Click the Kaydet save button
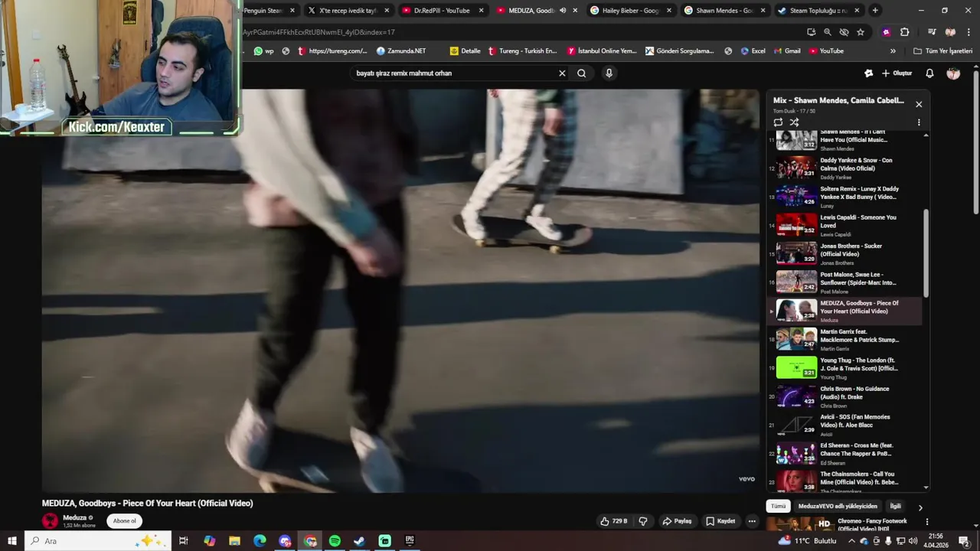Viewport: 980px width, 551px height. coord(720,521)
